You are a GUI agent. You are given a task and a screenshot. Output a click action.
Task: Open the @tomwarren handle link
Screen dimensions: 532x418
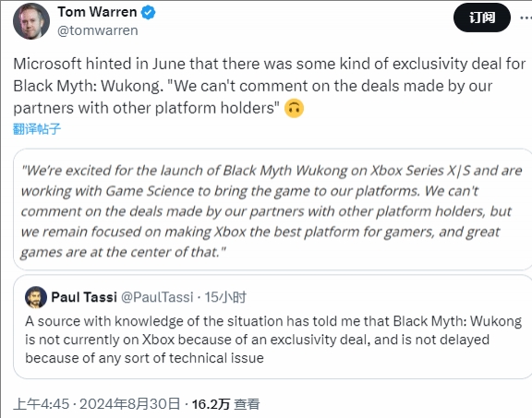click(98, 30)
